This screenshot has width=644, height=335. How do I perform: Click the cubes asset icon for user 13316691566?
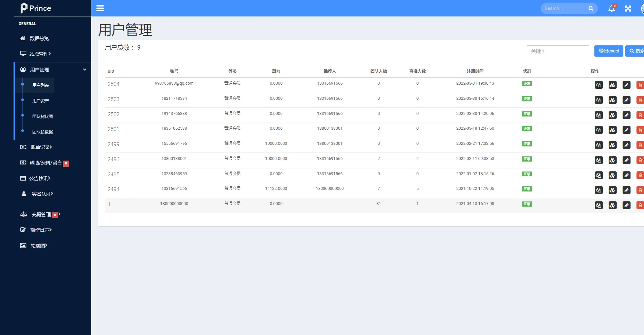[x=612, y=190]
